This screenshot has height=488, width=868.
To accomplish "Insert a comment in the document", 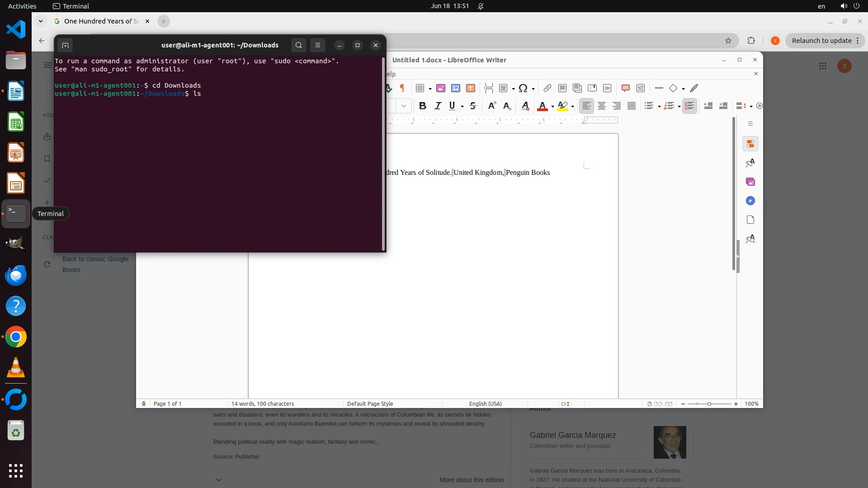I will point(625,88).
